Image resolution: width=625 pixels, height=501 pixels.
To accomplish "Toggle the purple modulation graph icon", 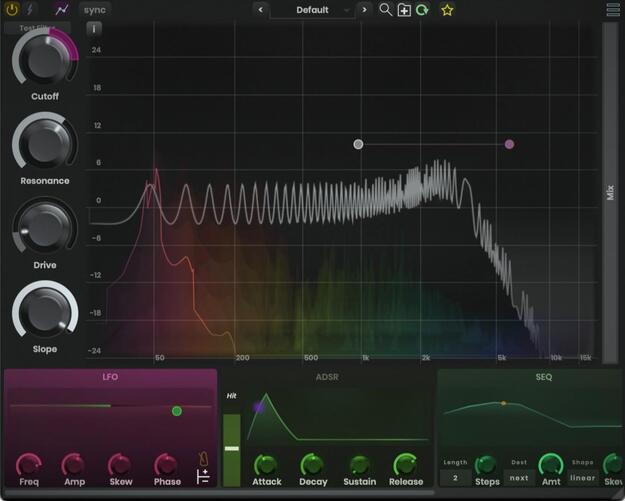I will tap(62, 10).
